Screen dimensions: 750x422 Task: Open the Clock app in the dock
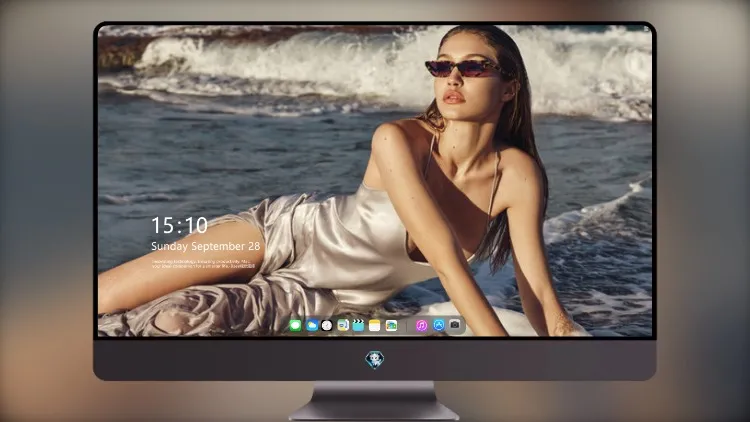coord(327,326)
